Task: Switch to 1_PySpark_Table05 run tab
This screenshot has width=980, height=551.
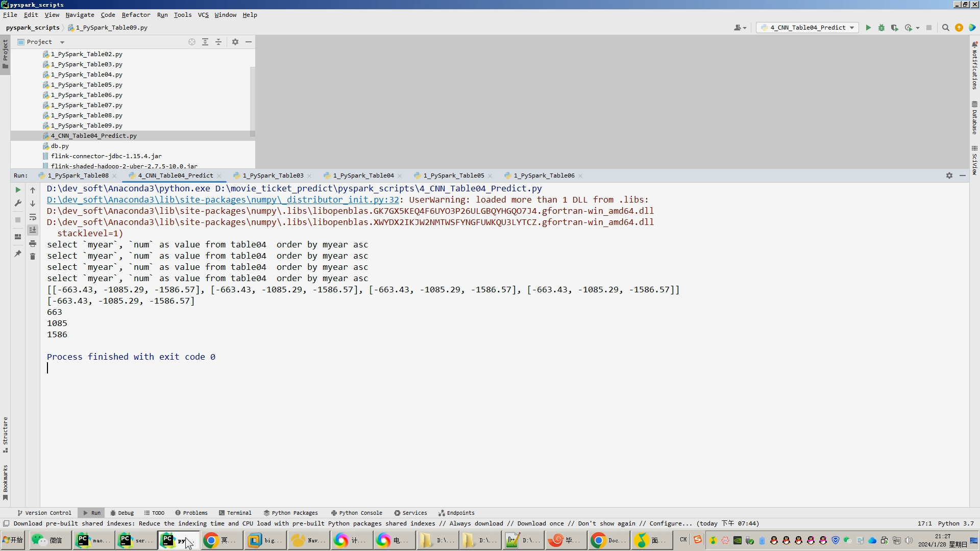Action: (x=453, y=176)
